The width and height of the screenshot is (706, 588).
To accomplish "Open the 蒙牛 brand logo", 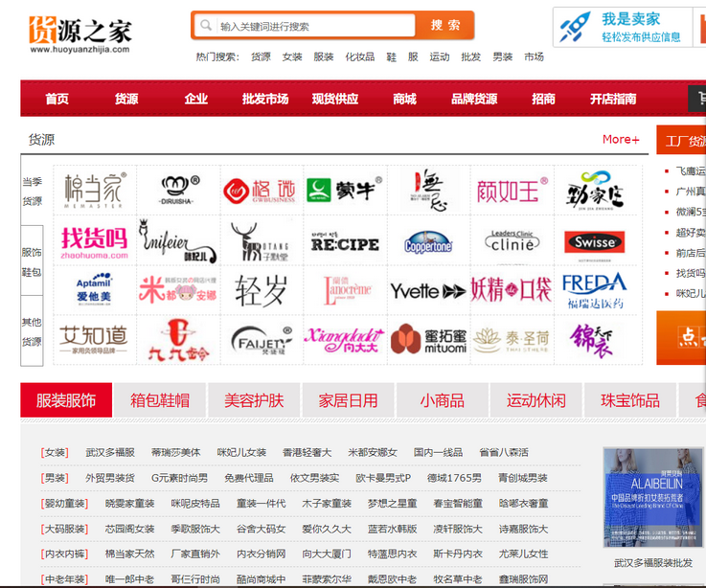I will click(x=345, y=191).
